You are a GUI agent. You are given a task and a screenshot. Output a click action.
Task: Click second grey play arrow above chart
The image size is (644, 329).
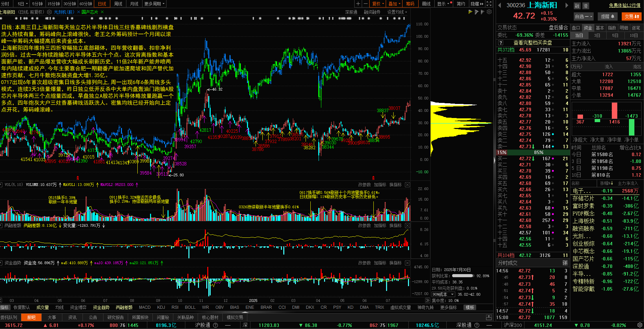pos(483,12)
